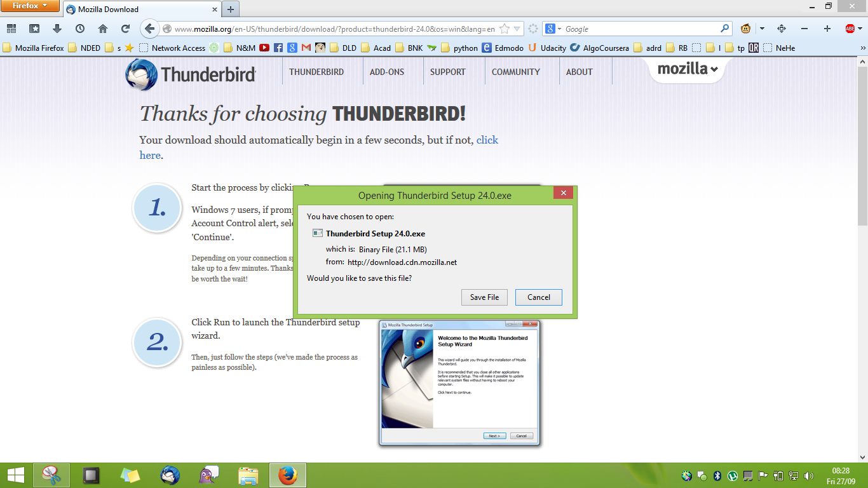The width and height of the screenshot is (868, 488).
Task: Show more bookmarks chevron
Action: [x=863, y=48]
